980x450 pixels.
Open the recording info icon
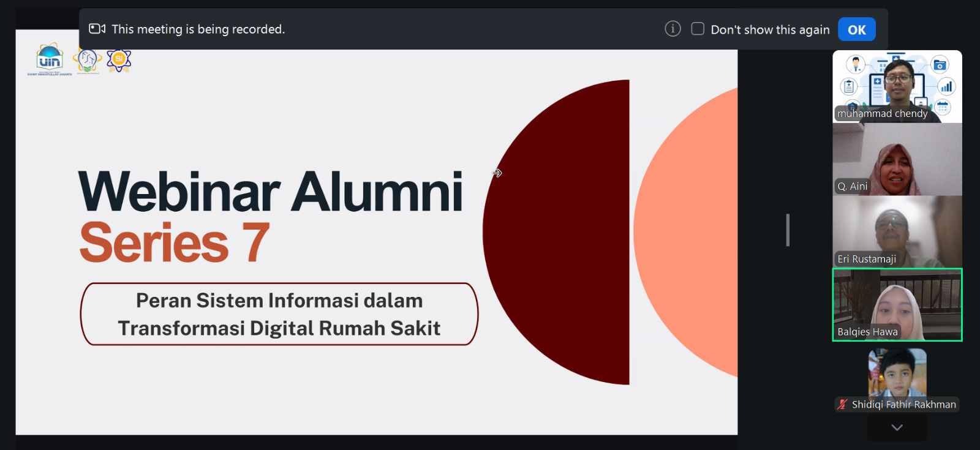673,29
